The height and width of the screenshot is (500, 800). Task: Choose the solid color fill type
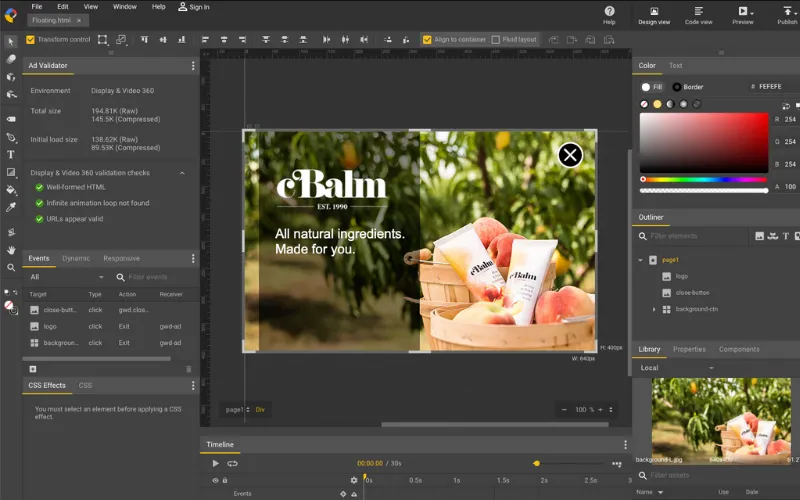657,104
